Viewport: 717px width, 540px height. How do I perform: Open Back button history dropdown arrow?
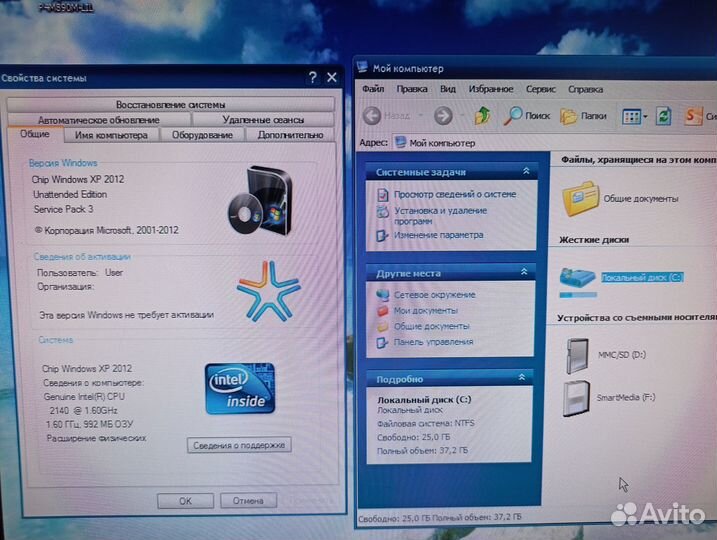point(421,116)
